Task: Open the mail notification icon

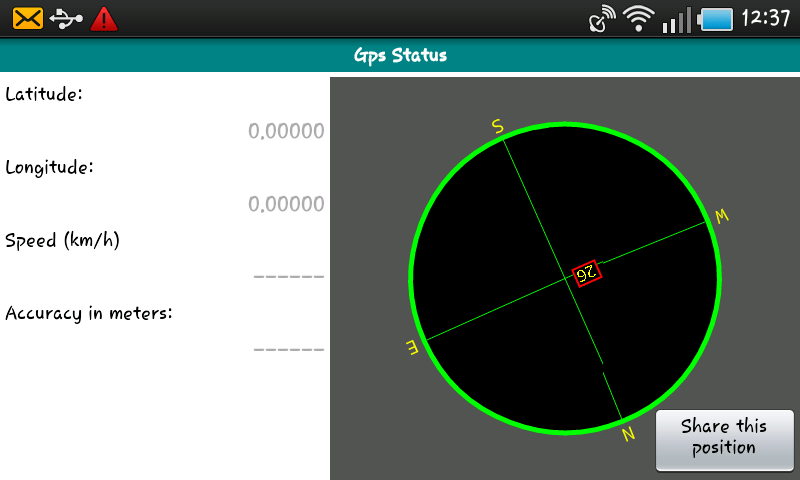Action: pos(28,19)
